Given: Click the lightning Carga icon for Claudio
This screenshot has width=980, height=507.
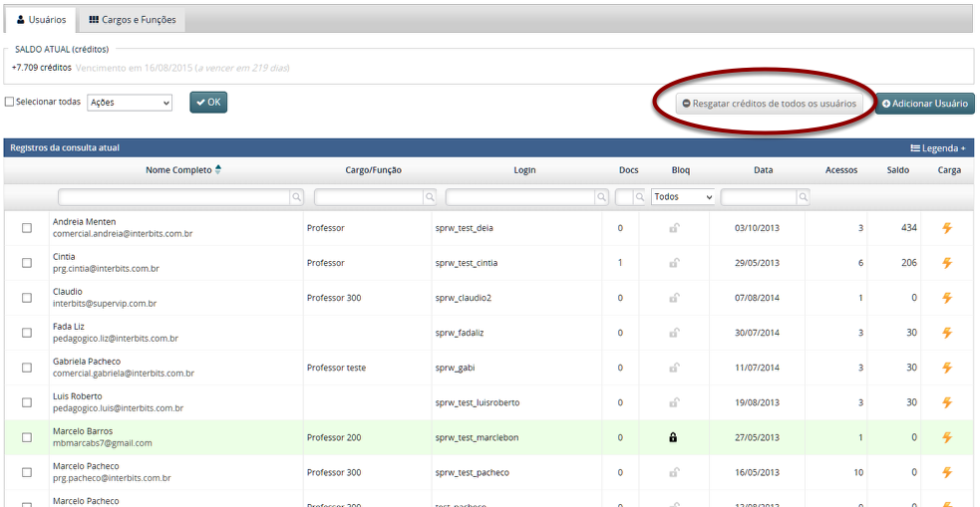Looking at the screenshot, I should pos(946,298).
